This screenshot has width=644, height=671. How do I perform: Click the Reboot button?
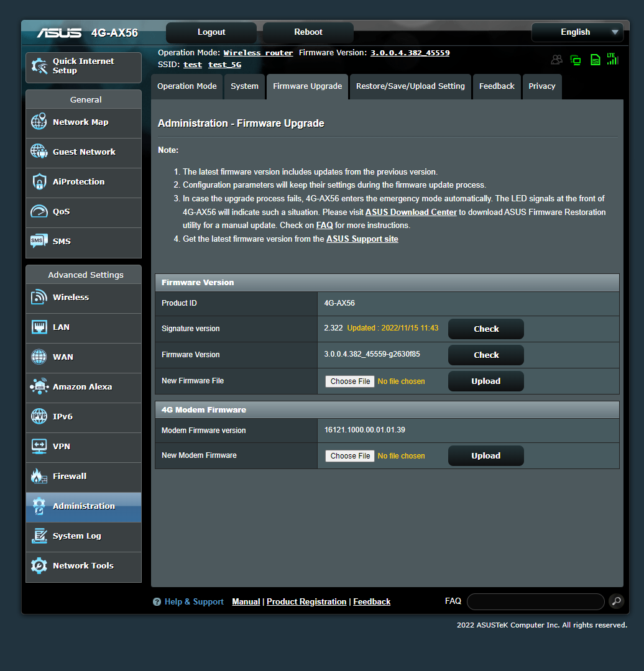(308, 32)
